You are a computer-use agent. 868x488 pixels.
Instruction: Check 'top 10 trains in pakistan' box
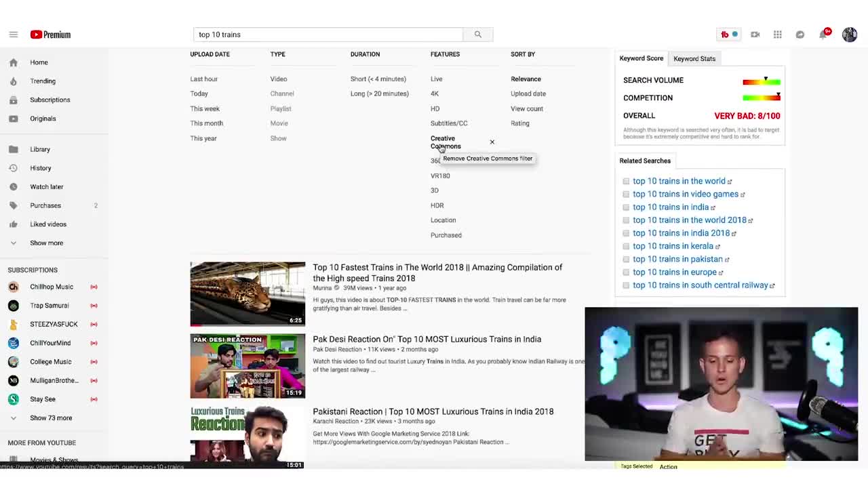click(x=626, y=259)
